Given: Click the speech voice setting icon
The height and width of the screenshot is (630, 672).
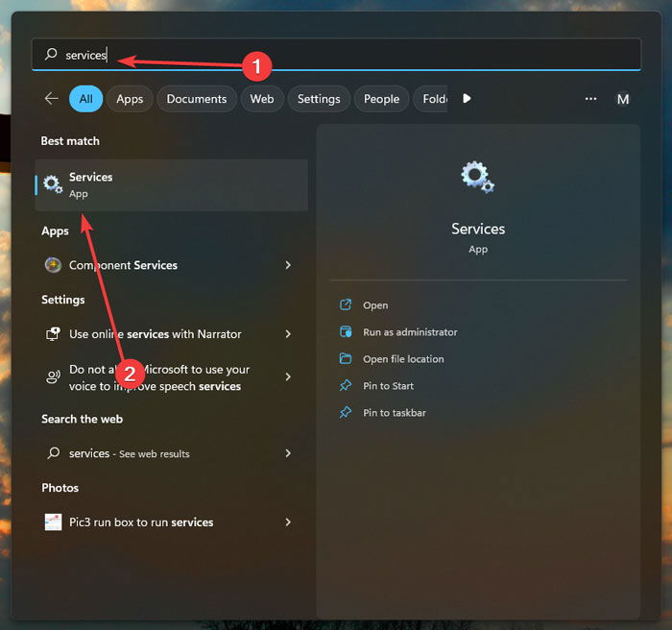Looking at the screenshot, I should (53, 377).
